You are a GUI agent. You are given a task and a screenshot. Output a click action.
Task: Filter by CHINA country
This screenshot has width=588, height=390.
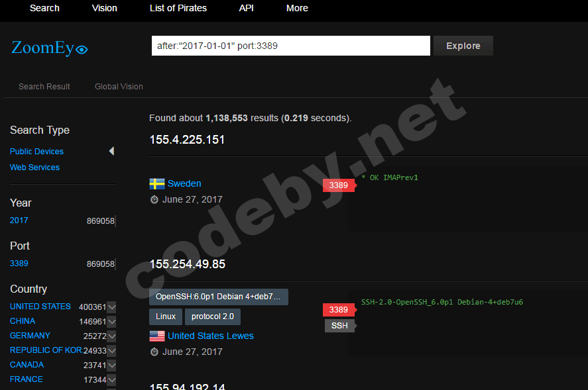23,321
